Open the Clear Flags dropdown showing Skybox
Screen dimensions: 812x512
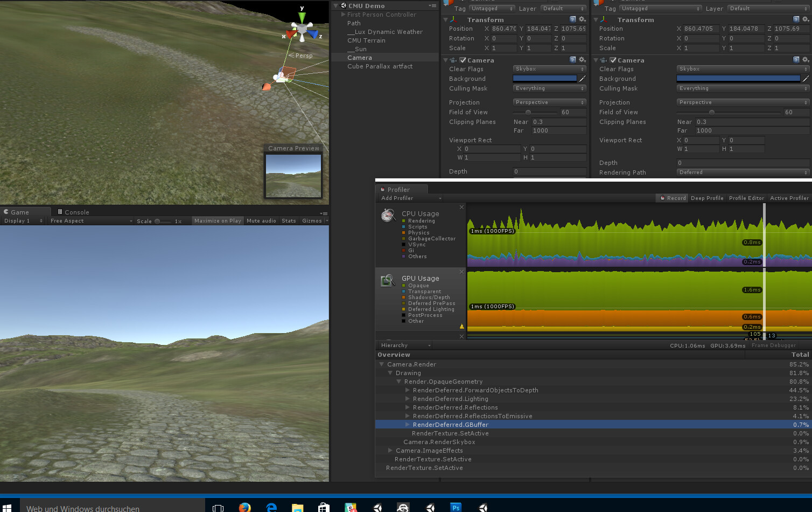click(549, 68)
